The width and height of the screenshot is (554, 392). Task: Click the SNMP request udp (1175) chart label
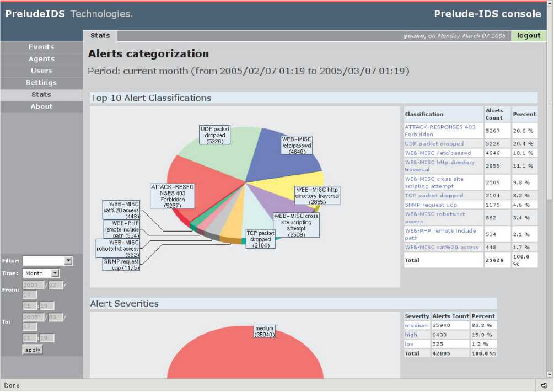(121, 265)
